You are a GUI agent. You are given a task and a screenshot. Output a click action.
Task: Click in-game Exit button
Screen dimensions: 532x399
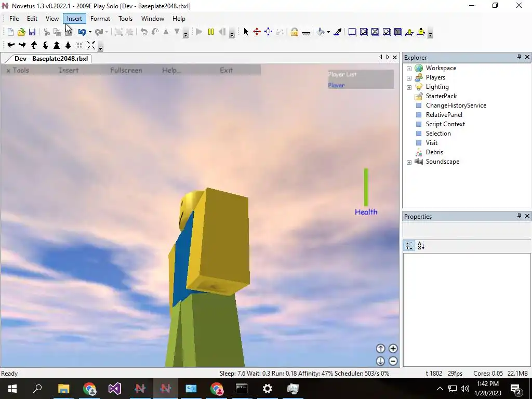227,70
